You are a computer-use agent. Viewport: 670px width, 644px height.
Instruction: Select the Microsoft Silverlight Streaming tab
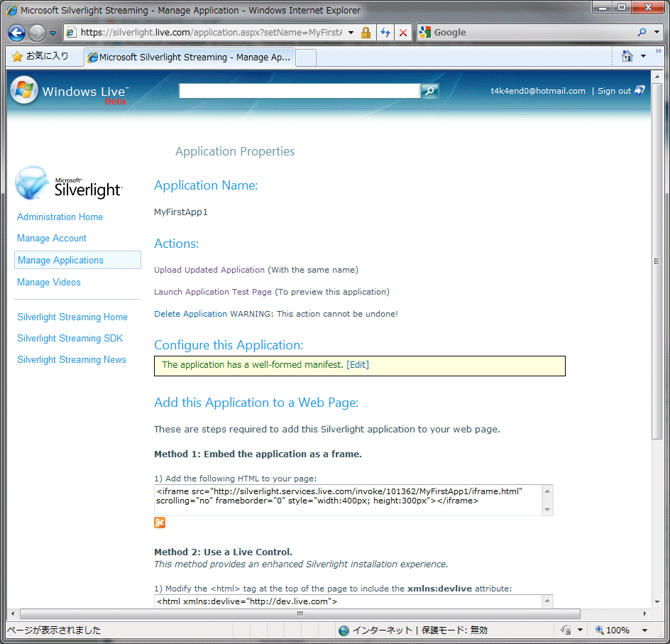pyautogui.click(x=188, y=58)
